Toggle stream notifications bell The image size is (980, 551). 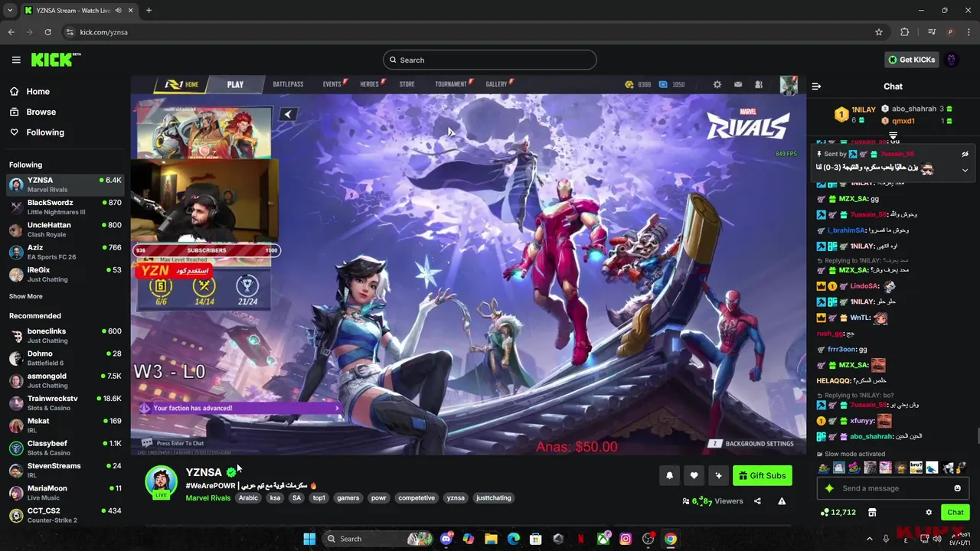[669, 475]
